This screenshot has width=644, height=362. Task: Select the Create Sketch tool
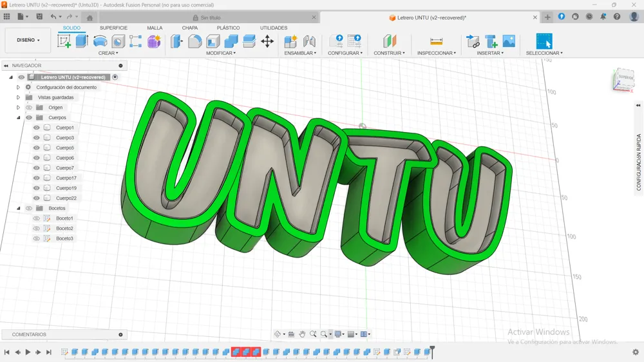point(64,41)
